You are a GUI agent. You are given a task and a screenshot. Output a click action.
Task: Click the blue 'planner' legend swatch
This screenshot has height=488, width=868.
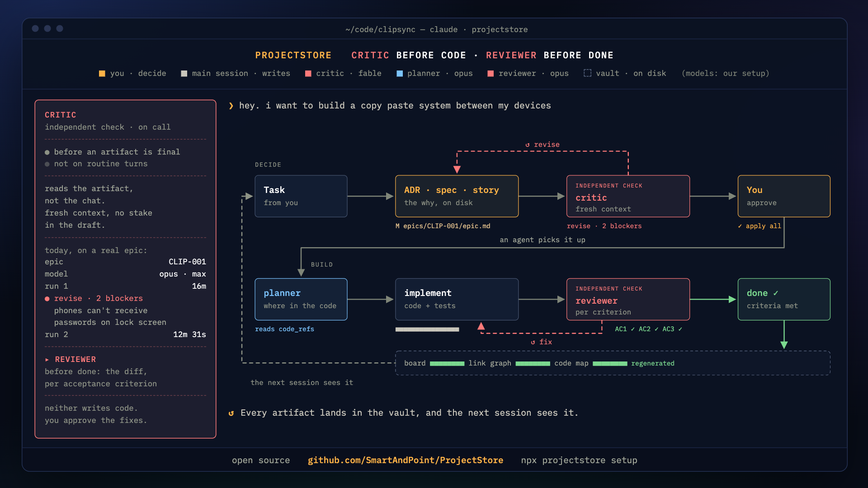click(400, 74)
